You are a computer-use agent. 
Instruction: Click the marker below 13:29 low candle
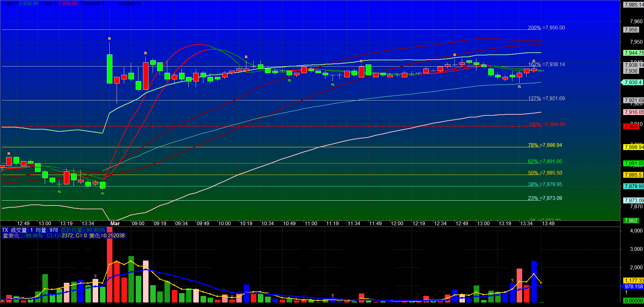pos(519,87)
